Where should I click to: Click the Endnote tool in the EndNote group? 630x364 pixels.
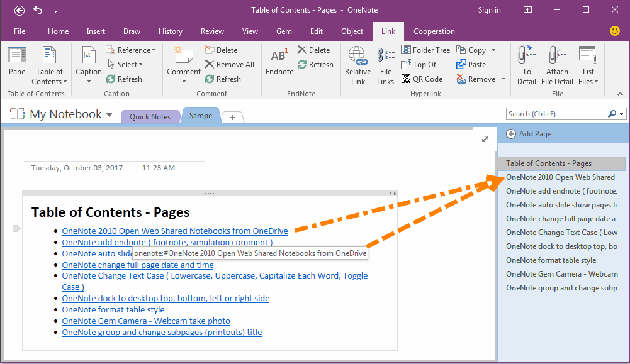click(x=279, y=60)
